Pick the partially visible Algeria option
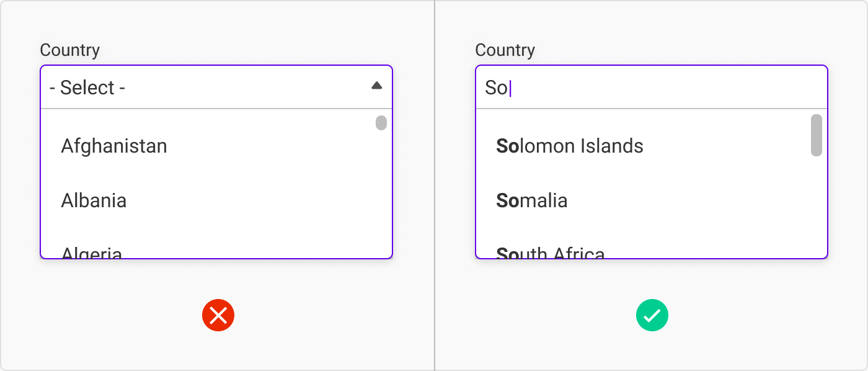The height and width of the screenshot is (371, 868). pos(92,253)
